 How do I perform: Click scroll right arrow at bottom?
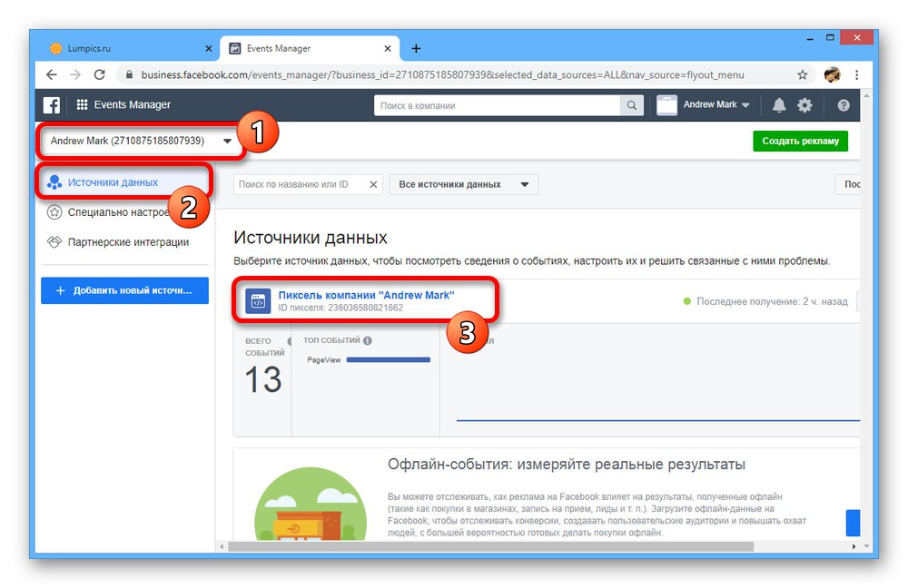tap(854, 546)
